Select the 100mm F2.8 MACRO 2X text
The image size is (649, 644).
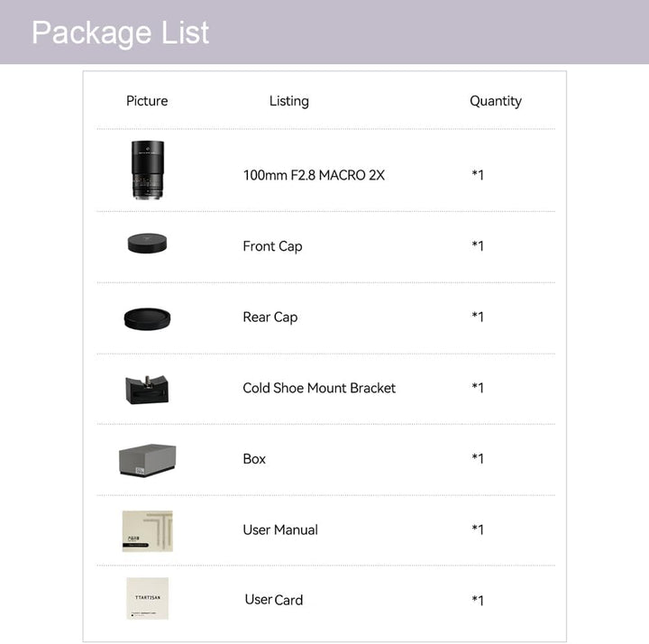coord(314,175)
